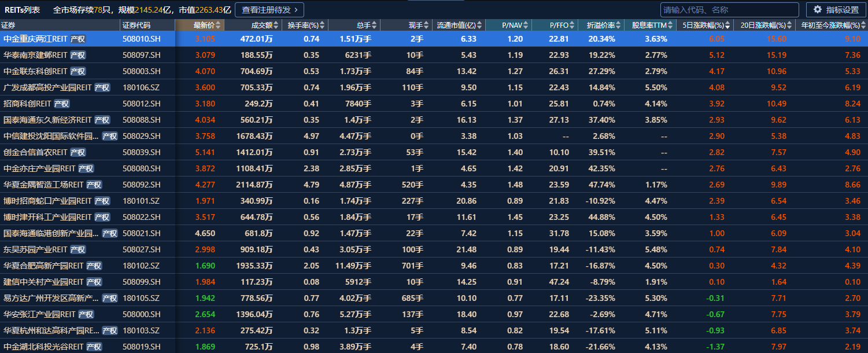
Task: Sort by the 年初至今涨跌幅(%) column arrows
Action: [x=864, y=25]
